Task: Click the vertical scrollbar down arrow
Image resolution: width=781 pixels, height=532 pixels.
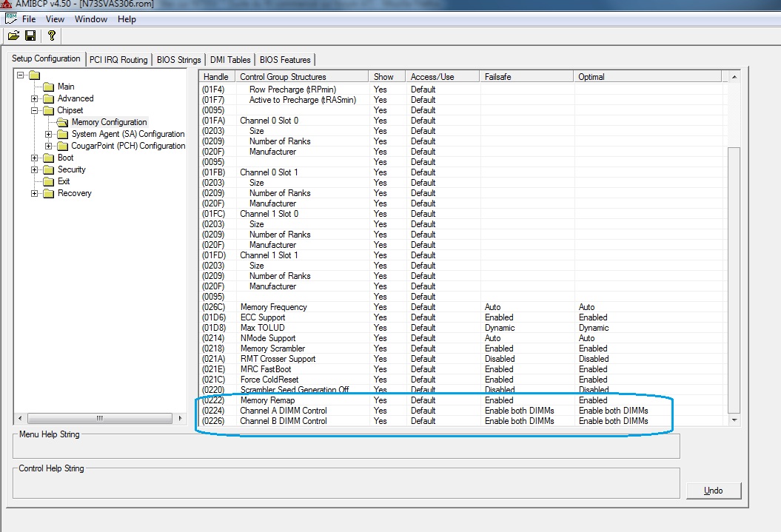Action: click(x=734, y=420)
